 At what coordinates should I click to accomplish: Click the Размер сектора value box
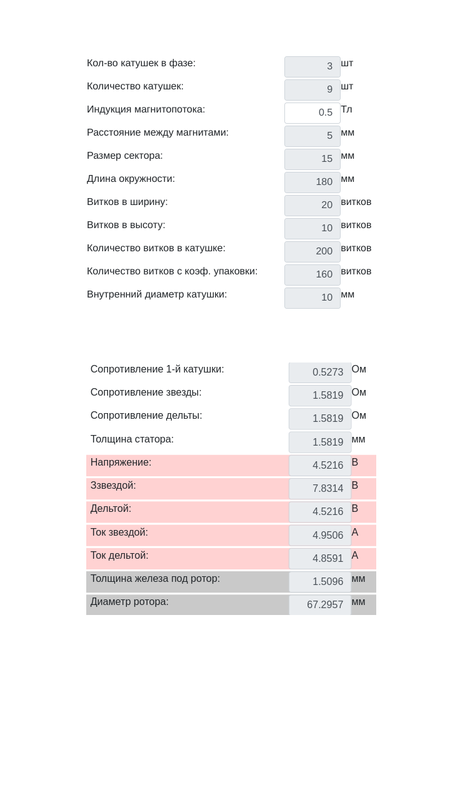312,159
